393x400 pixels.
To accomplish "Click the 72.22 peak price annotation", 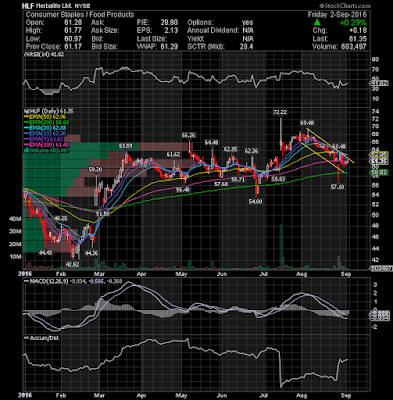I will pyautogui.click(x=279, y=112).
